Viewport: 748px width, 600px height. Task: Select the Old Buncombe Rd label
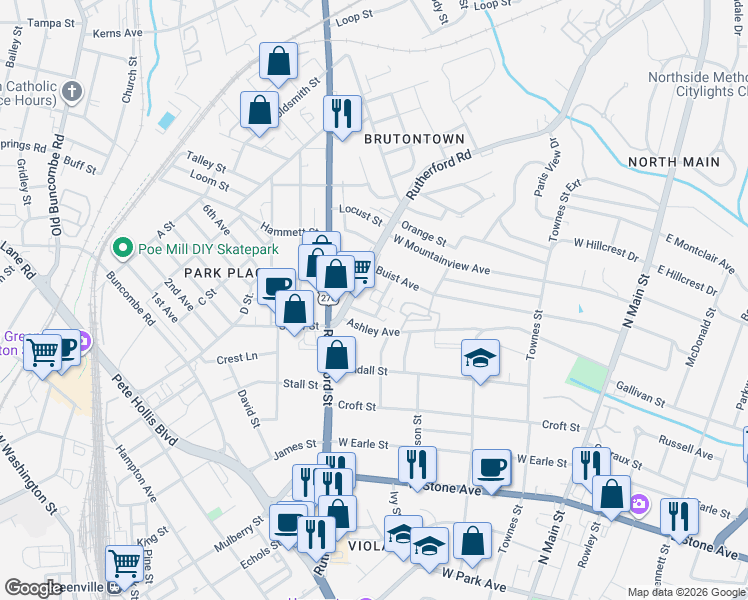click(56, 186)
